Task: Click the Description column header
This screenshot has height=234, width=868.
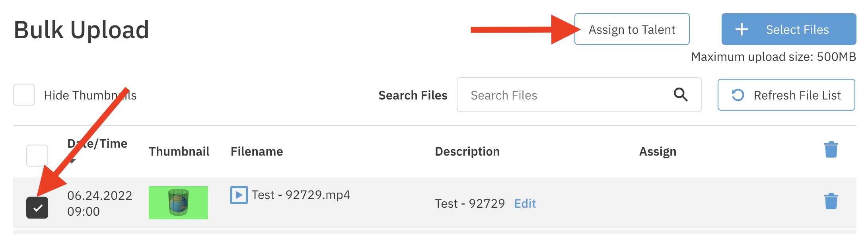Action: [x=467, y=151]
